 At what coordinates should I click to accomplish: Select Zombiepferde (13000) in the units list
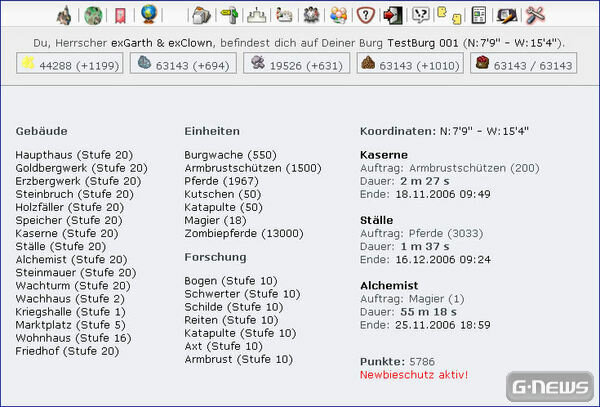[x=240, y=233]
